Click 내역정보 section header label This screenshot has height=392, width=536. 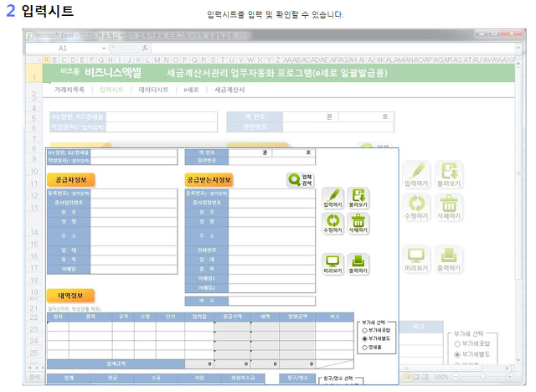point(70,296)
